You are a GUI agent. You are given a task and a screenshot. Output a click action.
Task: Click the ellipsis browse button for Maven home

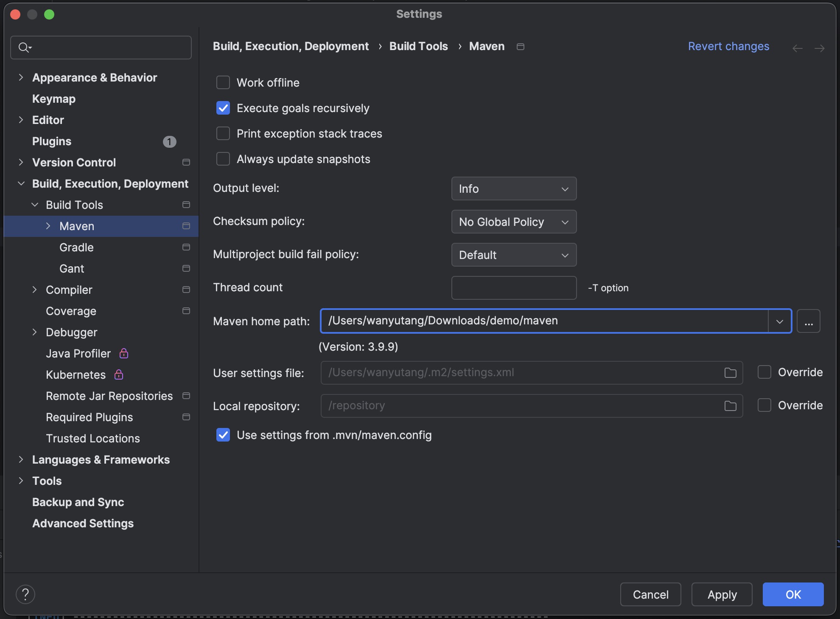coord(809,321)
